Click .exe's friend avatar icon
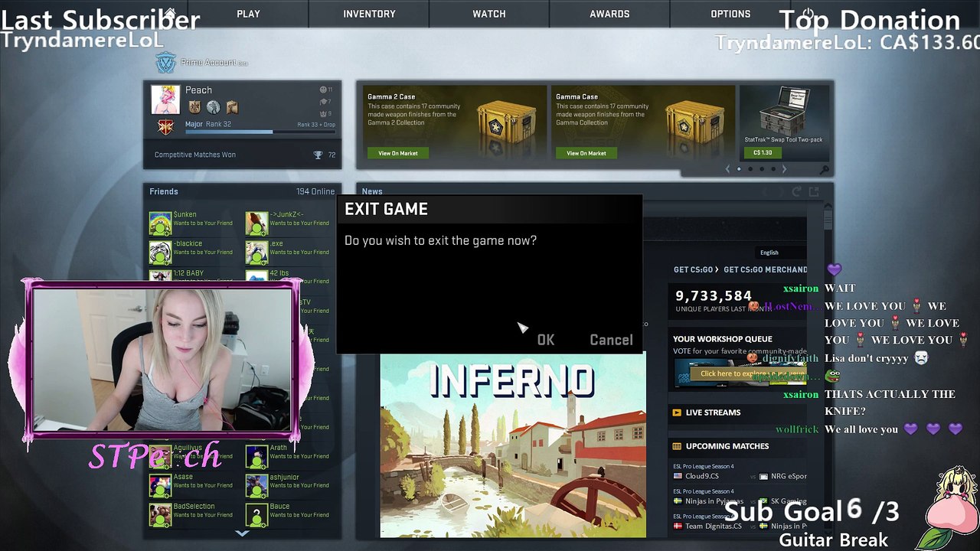The width and height of the screenshot is (980, 551). [256, 252]
